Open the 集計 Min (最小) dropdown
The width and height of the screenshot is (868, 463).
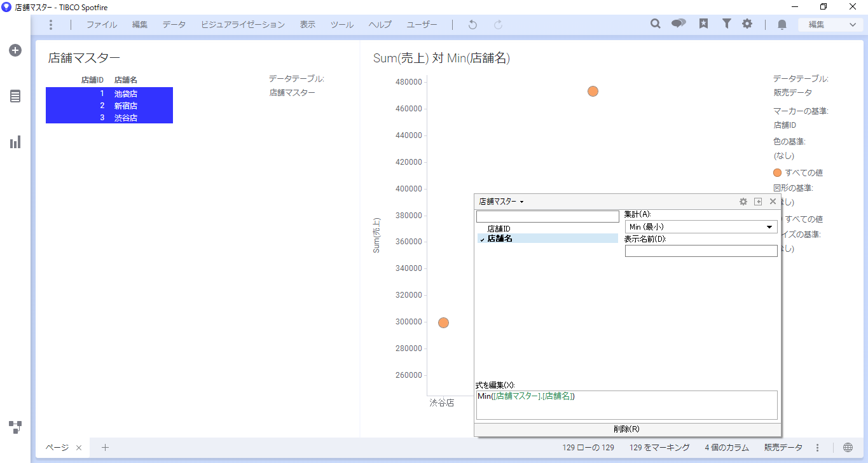[701, 227]
